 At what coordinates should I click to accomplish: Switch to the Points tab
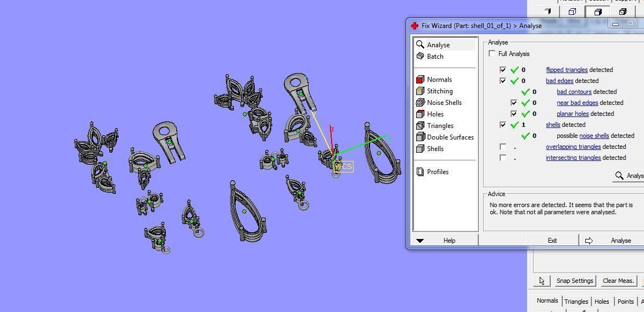coord(625,302)
